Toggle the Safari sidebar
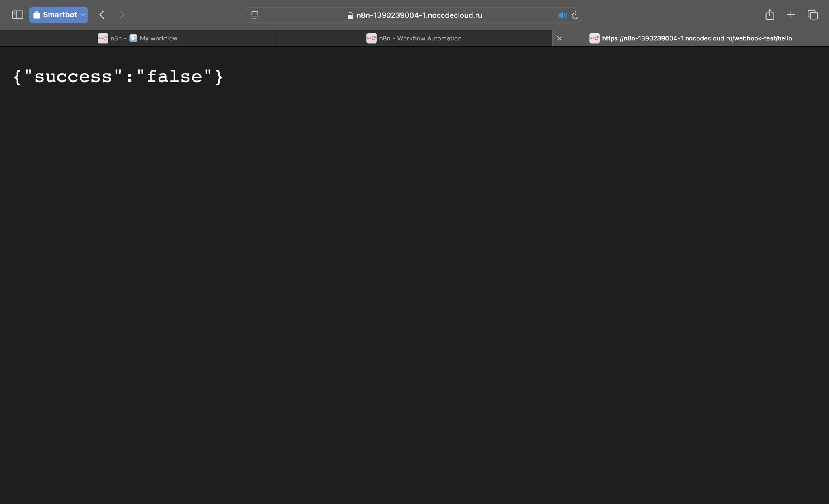829x504 pixels. tap(17, 15)
